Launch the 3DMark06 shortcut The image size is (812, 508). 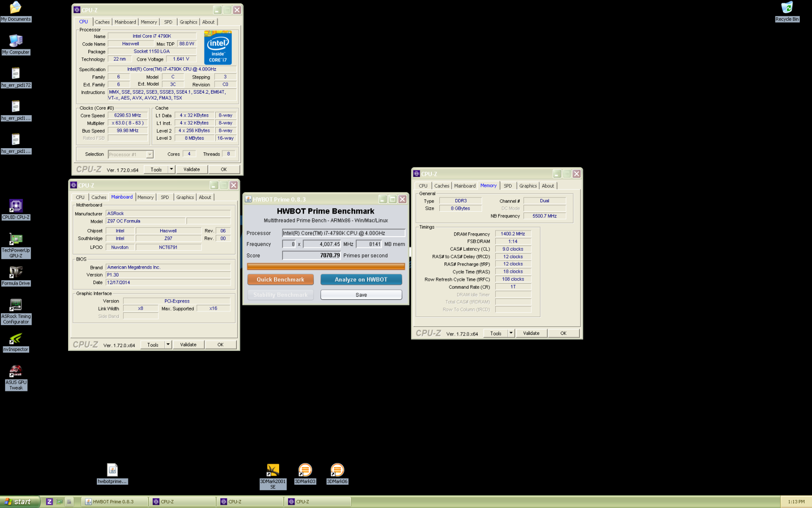coord(337,474)
